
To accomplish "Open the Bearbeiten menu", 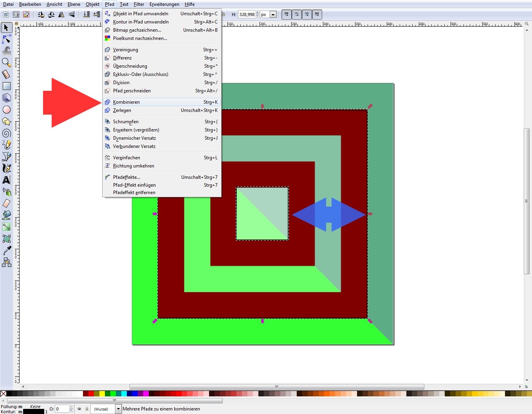I will [x=30, y=4].
